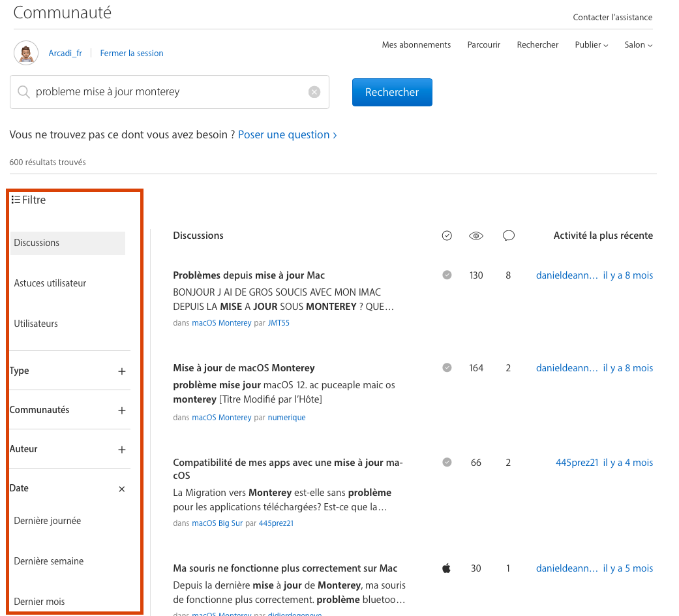Select the Discussions filter tab
This screenshot has height=616, width=679.
pos(68,243)
